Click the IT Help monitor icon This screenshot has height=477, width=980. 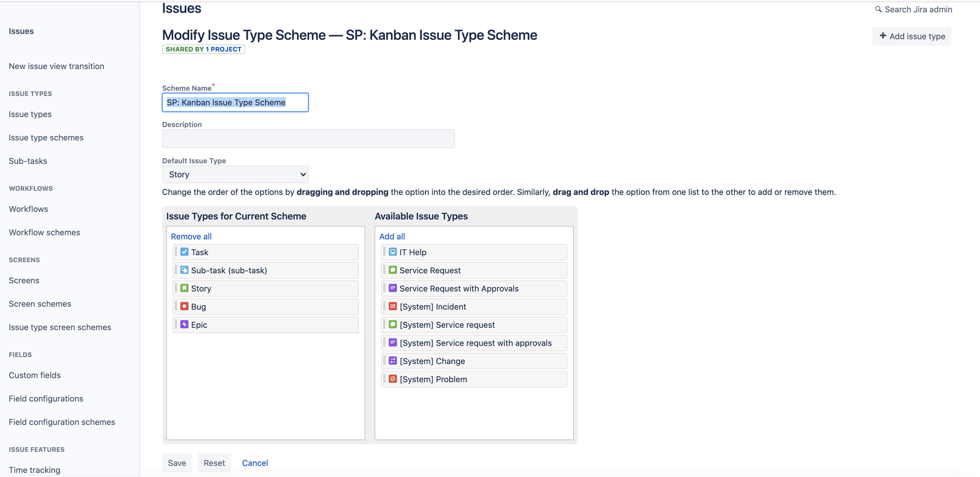pyautogui.click(x=393, y=252)
